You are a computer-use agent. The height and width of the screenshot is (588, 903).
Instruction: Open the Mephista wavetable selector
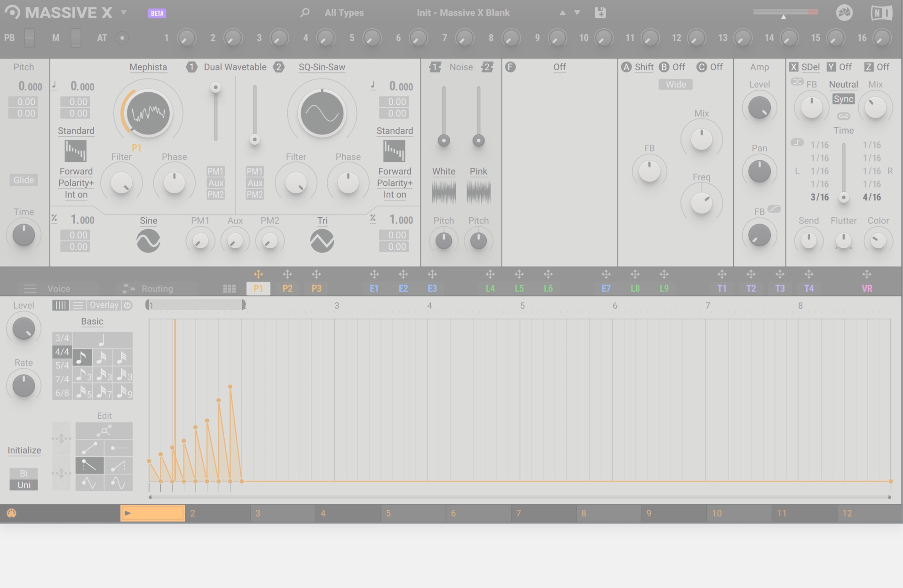point(148,67)
